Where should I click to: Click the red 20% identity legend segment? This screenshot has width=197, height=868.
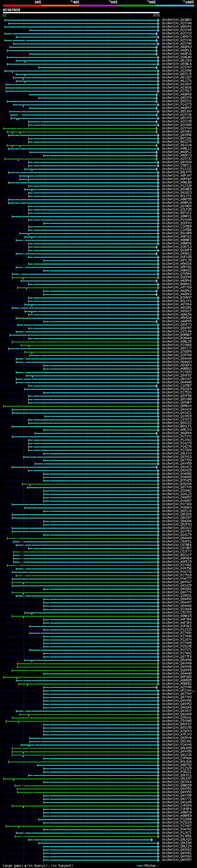[22, 6]
